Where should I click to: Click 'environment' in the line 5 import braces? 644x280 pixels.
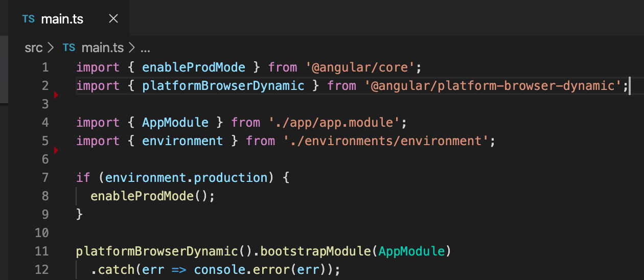[182, 141]
